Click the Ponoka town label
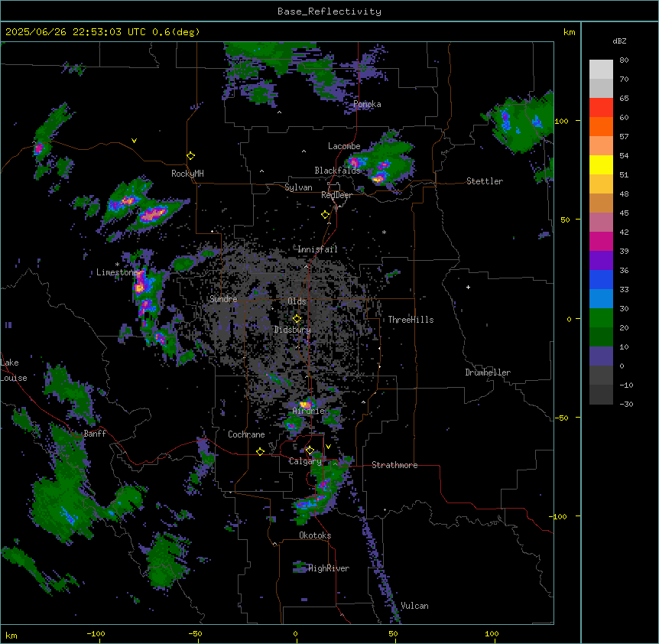Viewport: 659px width, 644px height. (x=367, y=104)
